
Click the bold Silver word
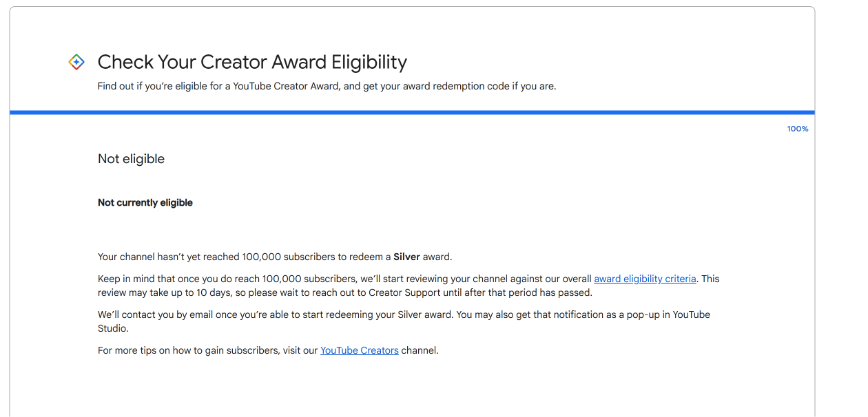pos(406,257)
